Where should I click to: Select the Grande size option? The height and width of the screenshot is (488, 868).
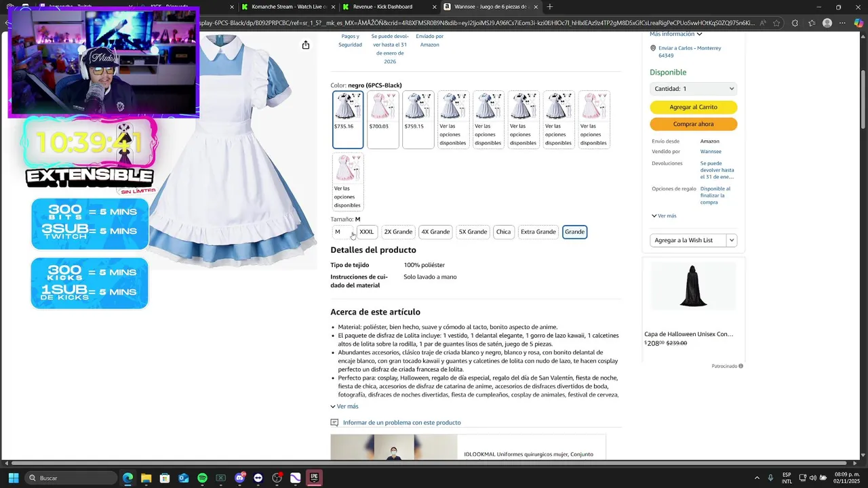coord(574,232)
